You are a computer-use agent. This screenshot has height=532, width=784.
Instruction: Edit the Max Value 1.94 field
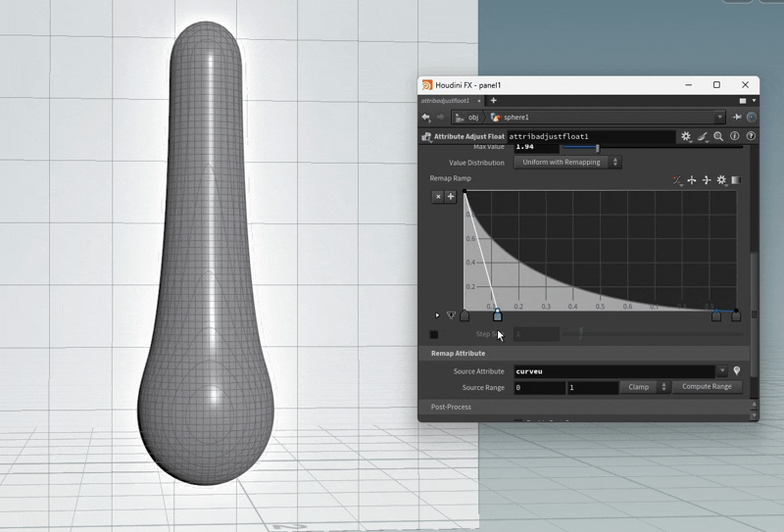(x=536, y=147)
